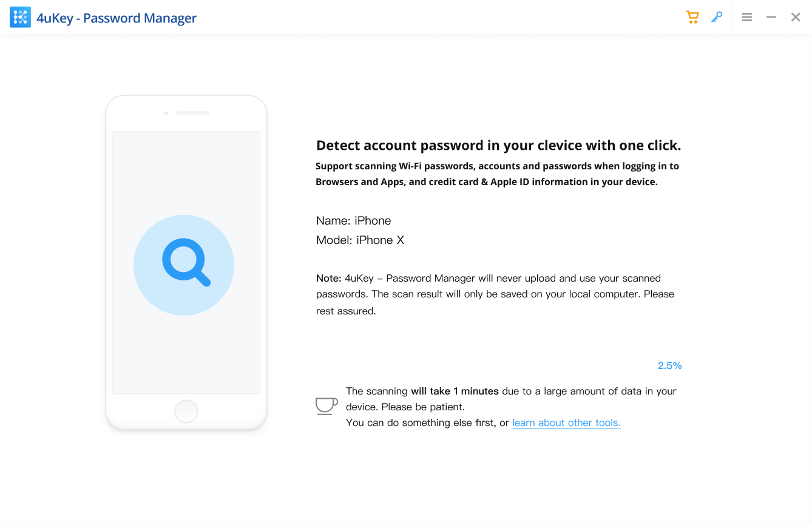Open the shopping cart purchase icon
Image resolution: width=812 pixels, height=525 pixels.
coord(692,17)
